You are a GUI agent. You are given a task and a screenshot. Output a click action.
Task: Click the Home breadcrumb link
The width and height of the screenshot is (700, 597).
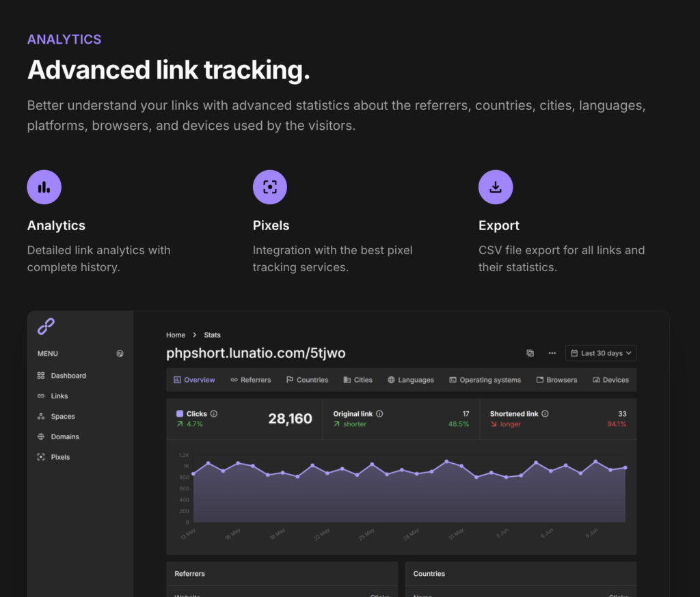(176, 335)
